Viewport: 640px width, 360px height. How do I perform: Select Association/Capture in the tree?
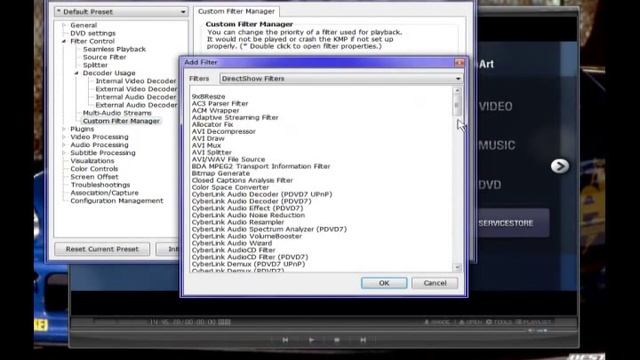pyautogui.click(x=104, y=193)
